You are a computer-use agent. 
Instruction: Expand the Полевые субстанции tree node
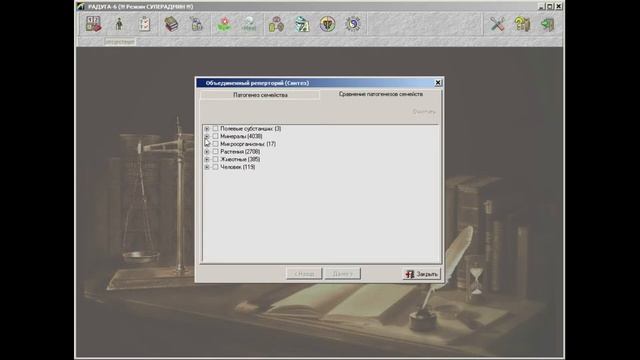(x=207, y=129)
